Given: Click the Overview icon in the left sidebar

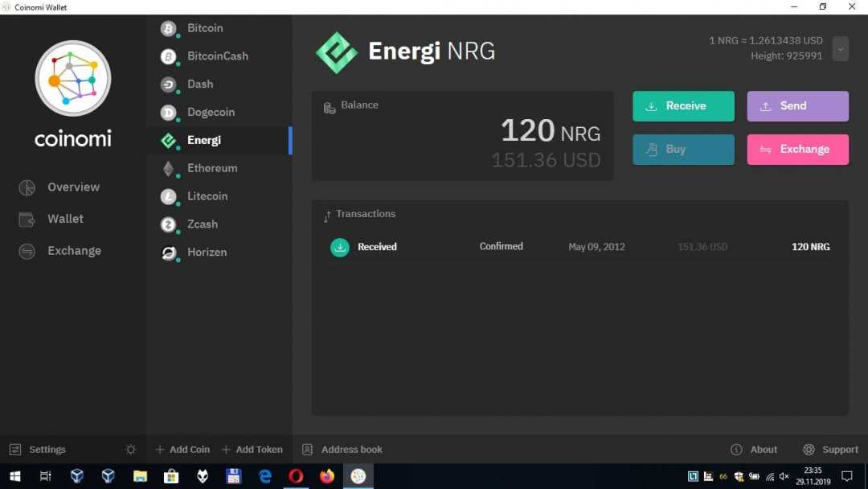Looking at the screenshot, I should click(27, 187).
